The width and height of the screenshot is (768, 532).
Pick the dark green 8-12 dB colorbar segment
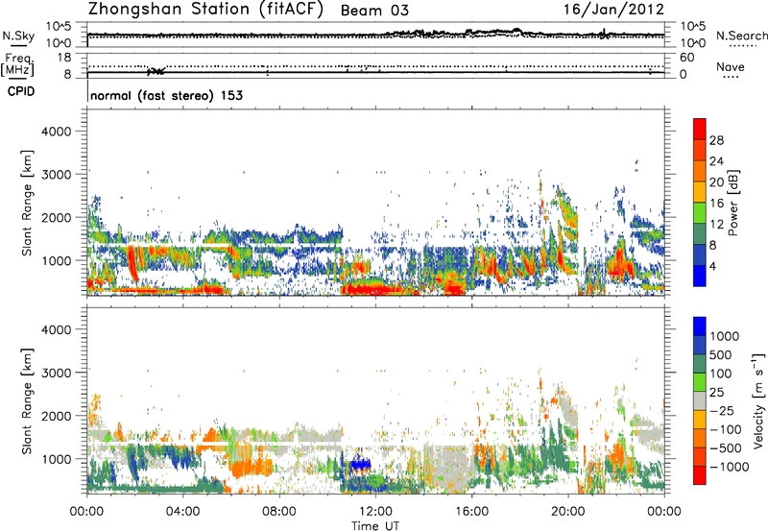(700, 234)
